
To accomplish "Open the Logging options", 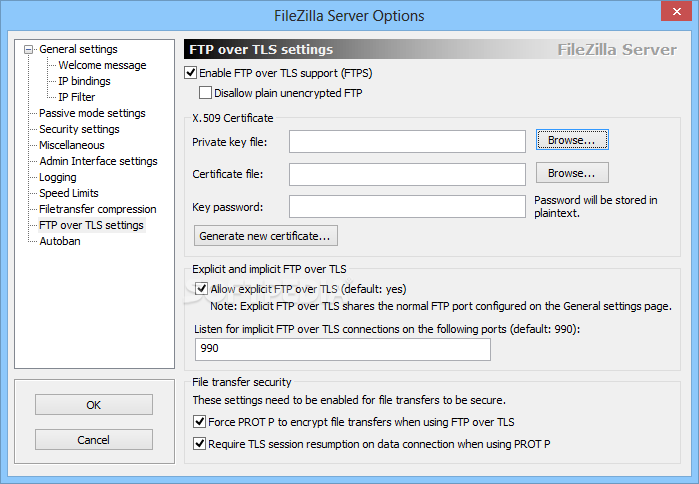I will [x=58, y=177].
